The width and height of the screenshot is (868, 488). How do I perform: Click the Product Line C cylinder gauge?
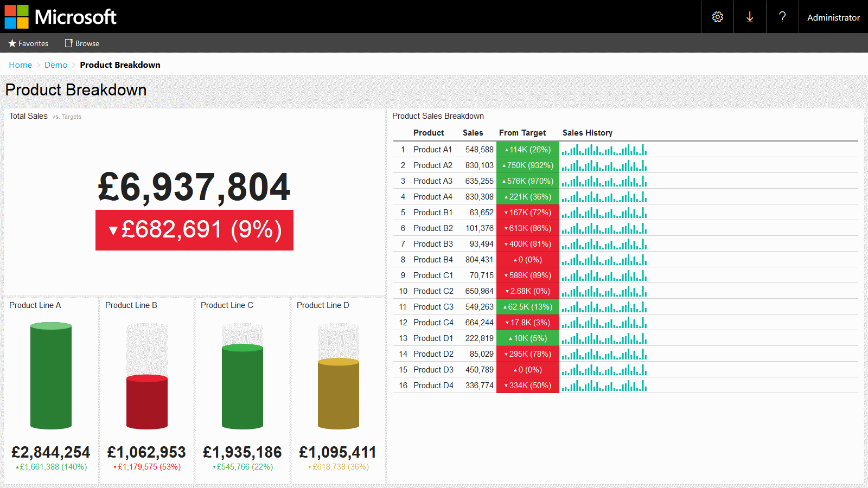[x=242, y=376]
